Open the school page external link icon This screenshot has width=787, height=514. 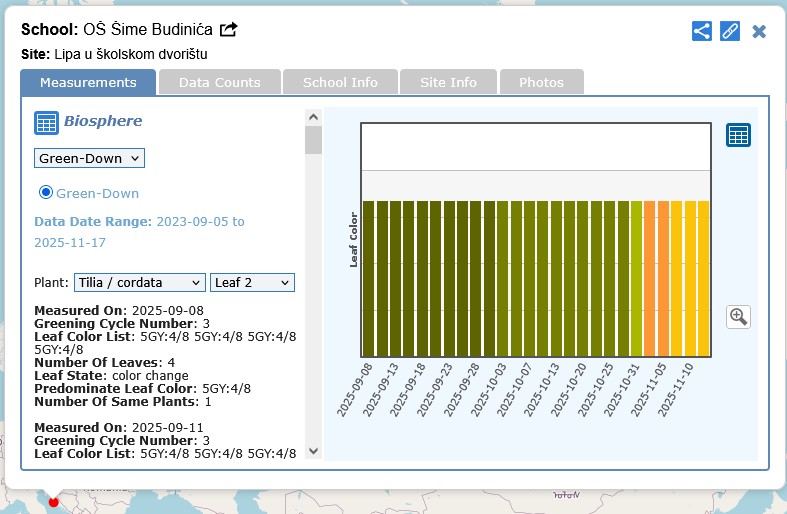pos(229,30)
